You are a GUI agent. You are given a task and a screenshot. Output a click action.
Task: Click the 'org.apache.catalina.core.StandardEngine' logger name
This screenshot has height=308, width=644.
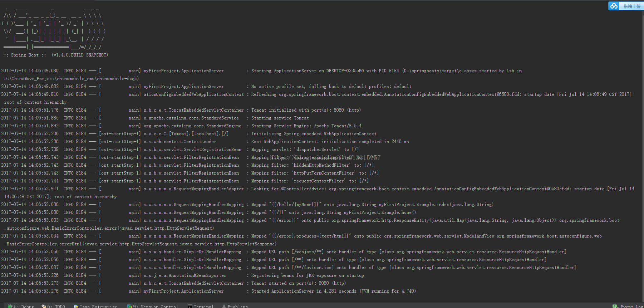click(192, 126)
